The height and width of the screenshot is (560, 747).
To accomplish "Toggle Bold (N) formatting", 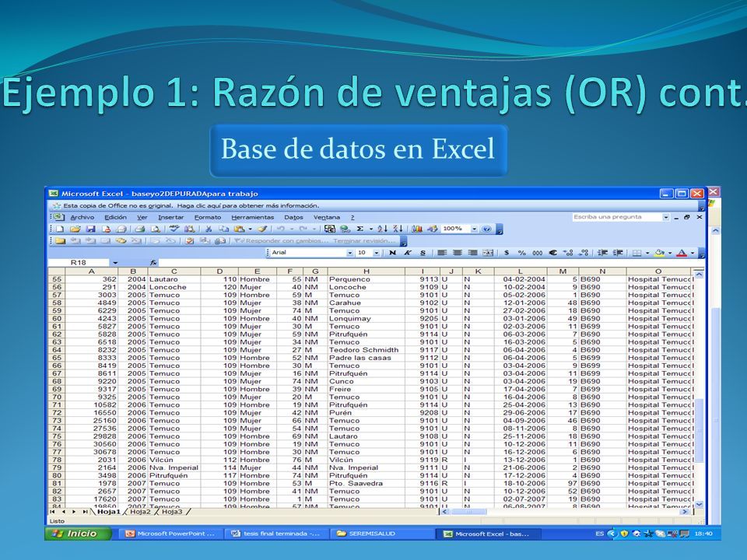I will 392,253.
